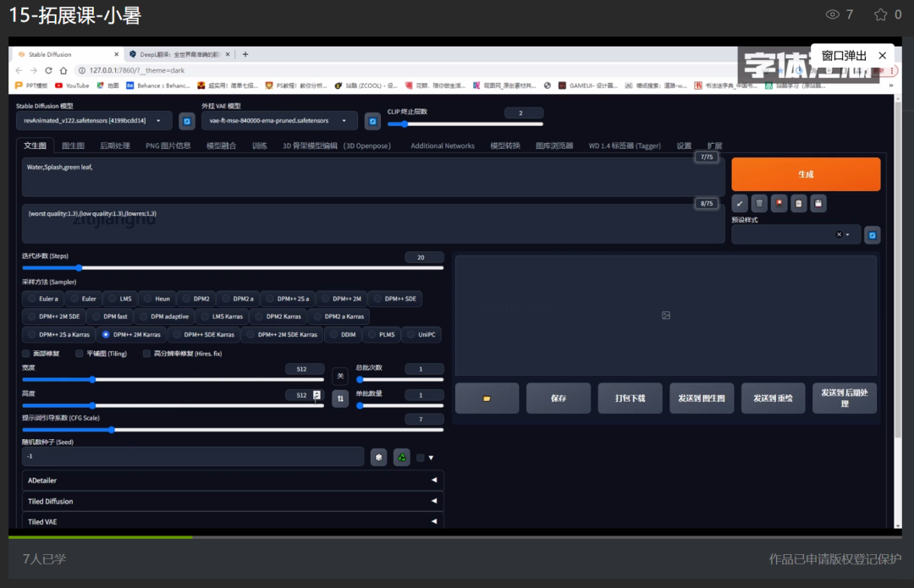Enable the 高分辨率修复 (Hires. fix) checkbox
Viewport: 914px width, 588px height.
coord(146,354)
